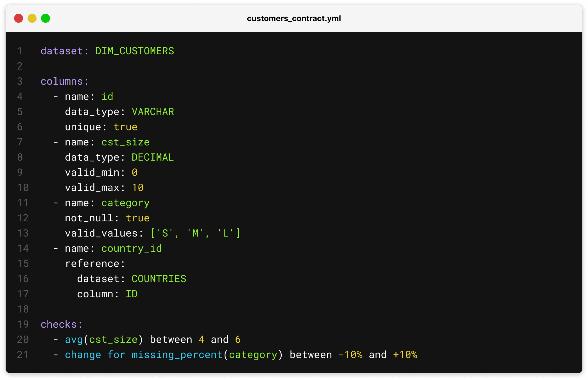Click the 'unique:' key

tap(86, 127)
